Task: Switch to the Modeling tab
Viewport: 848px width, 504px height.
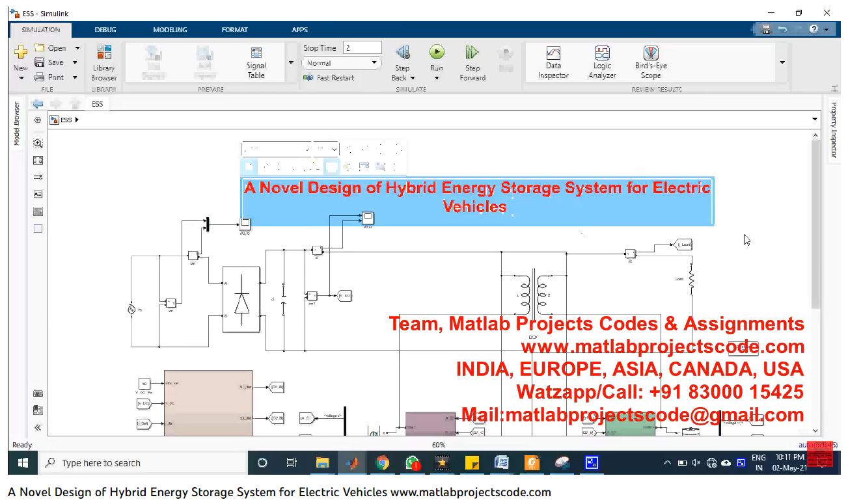Action: (170, 29)
